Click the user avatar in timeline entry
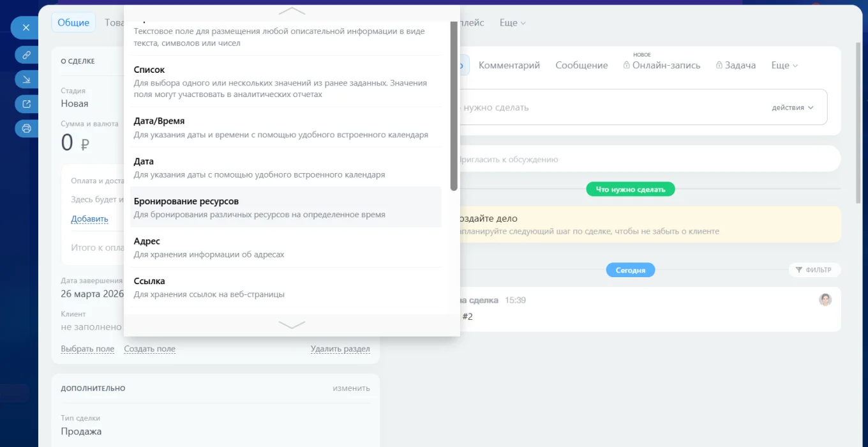 [x=825, y=299]
